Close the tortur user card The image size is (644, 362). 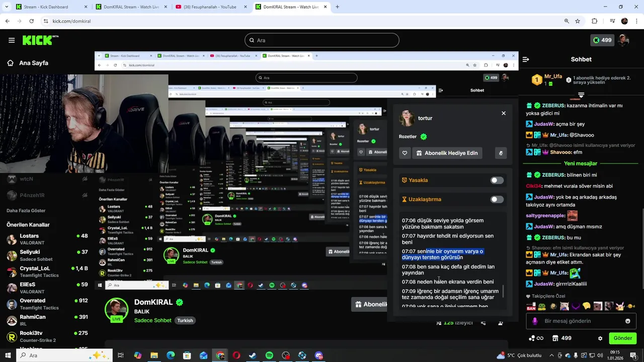[504, 113]
